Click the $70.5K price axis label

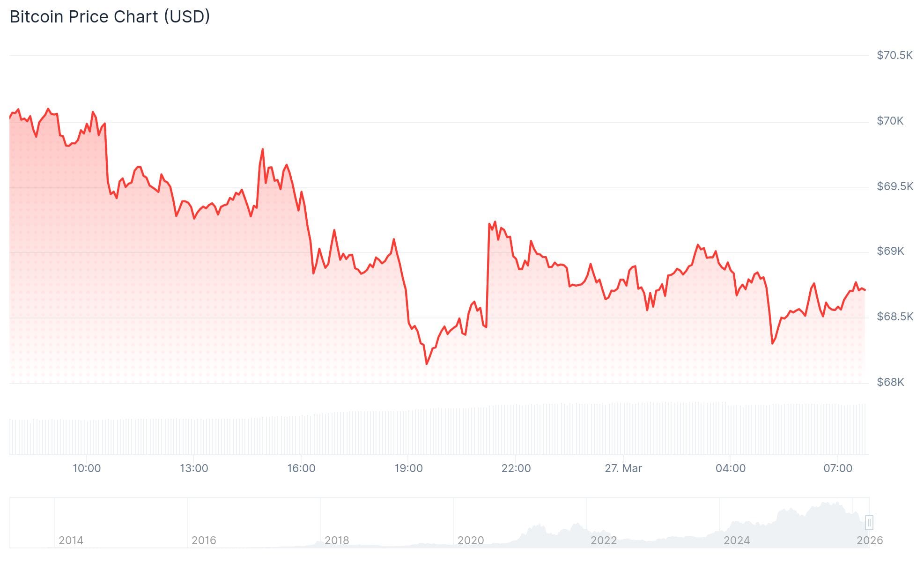coord(894,55)
